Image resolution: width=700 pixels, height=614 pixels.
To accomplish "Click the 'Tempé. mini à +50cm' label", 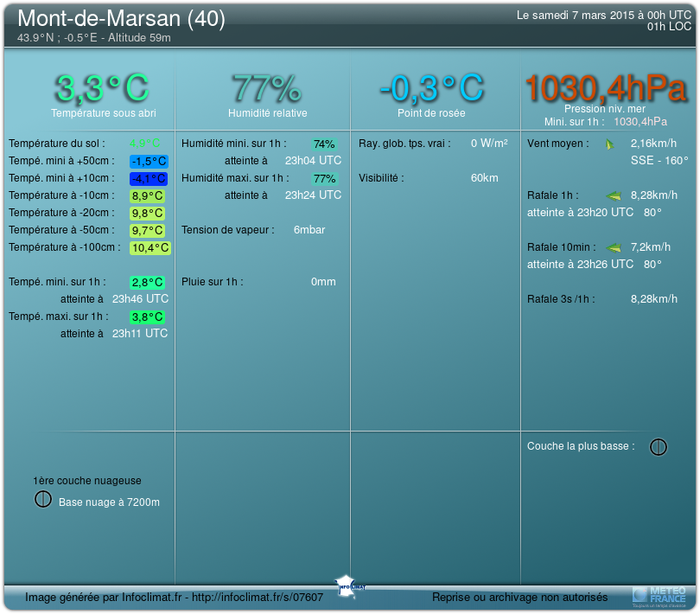I will (x=61, y=161).
